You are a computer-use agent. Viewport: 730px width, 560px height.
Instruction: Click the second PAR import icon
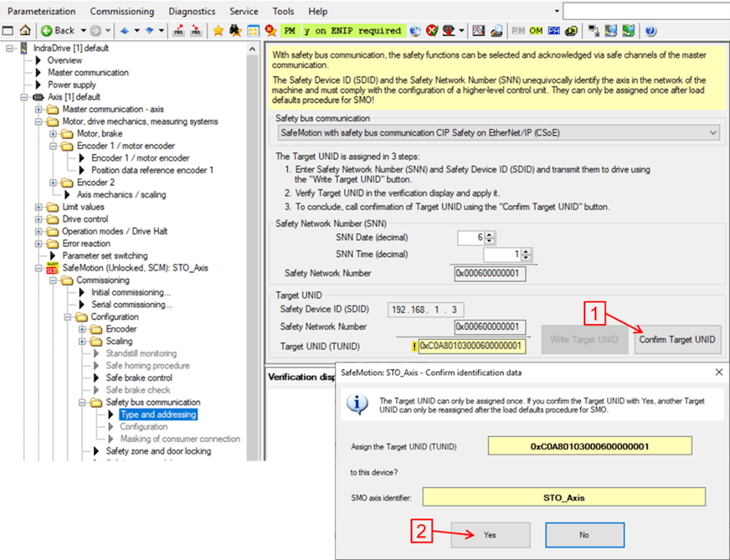click(x=197, y=31)
